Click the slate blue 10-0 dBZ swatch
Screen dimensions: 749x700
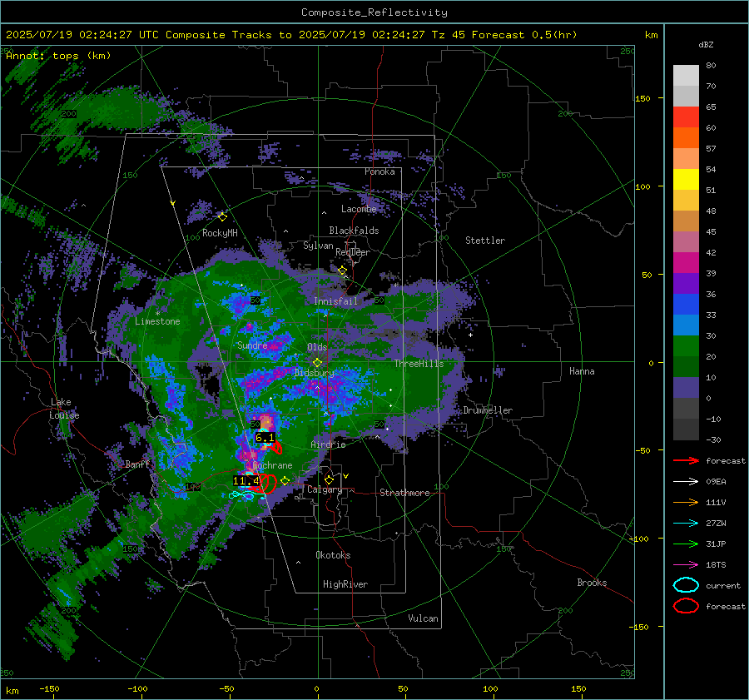686,388
